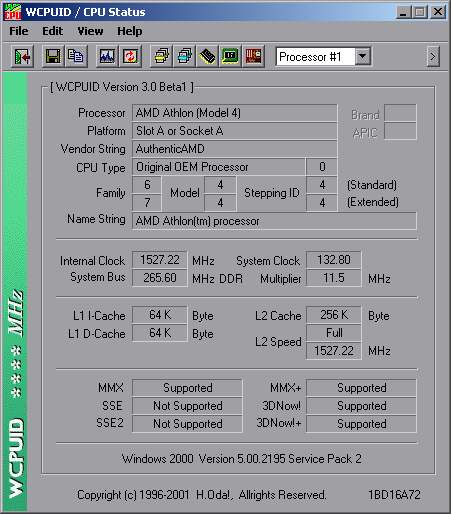Viewport: 451px width, 514px height.
Task: Click the standard Family value 6
Action: (x=147, y=185)
